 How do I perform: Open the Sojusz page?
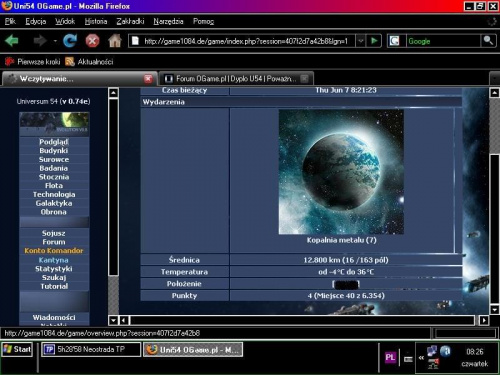click(54, 233)
